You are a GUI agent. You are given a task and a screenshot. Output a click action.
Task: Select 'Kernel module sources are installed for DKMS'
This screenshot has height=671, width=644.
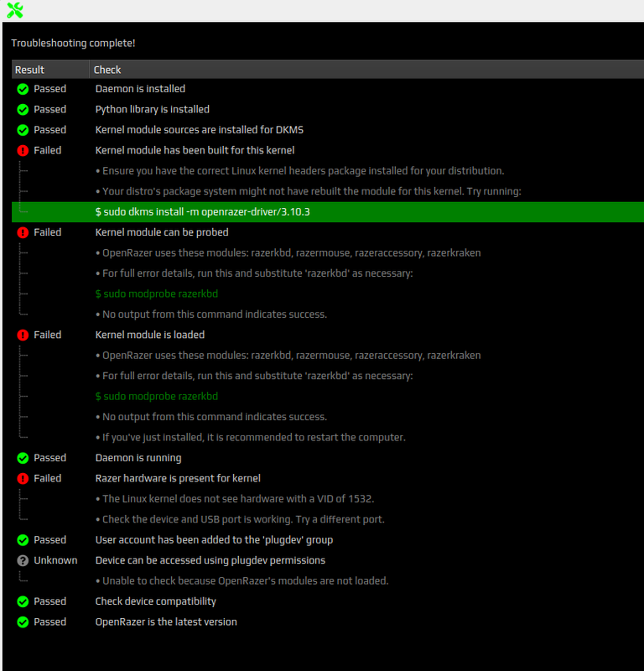[328, 130]
